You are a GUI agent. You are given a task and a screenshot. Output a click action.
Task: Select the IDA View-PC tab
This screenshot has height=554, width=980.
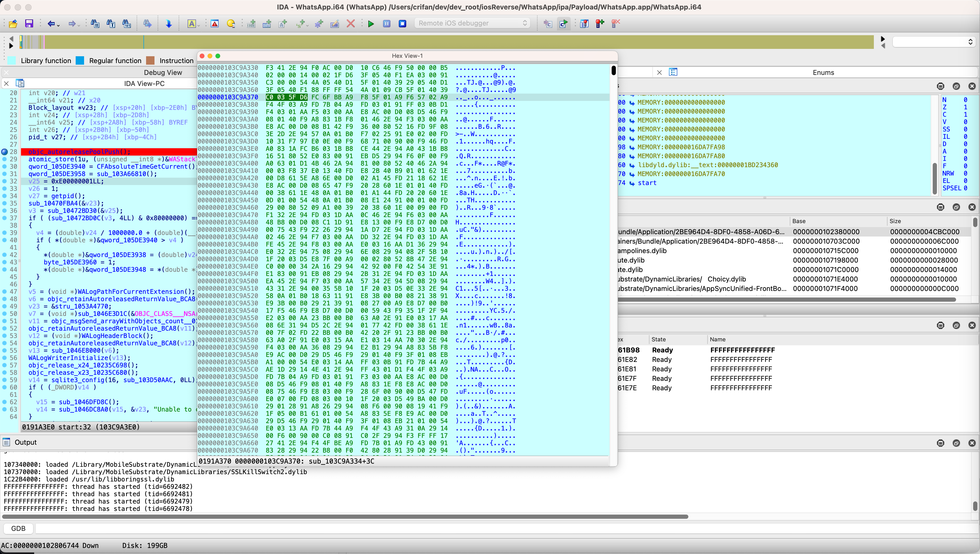click(x=144, y=83)
